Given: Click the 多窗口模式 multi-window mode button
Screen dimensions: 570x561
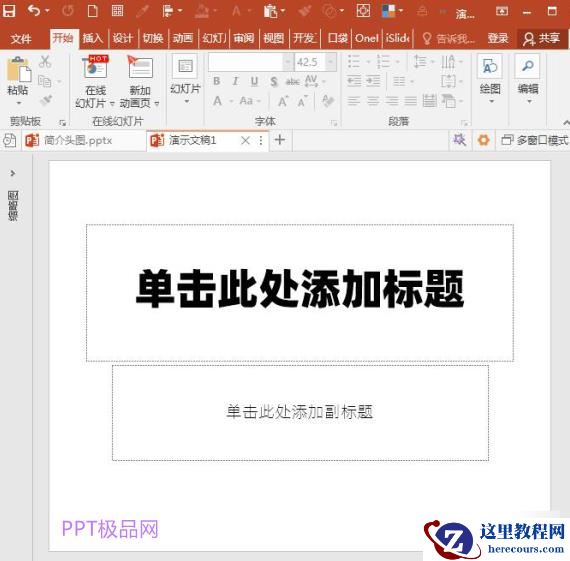Looking at the screenshot, I should [x=535, y=140].
